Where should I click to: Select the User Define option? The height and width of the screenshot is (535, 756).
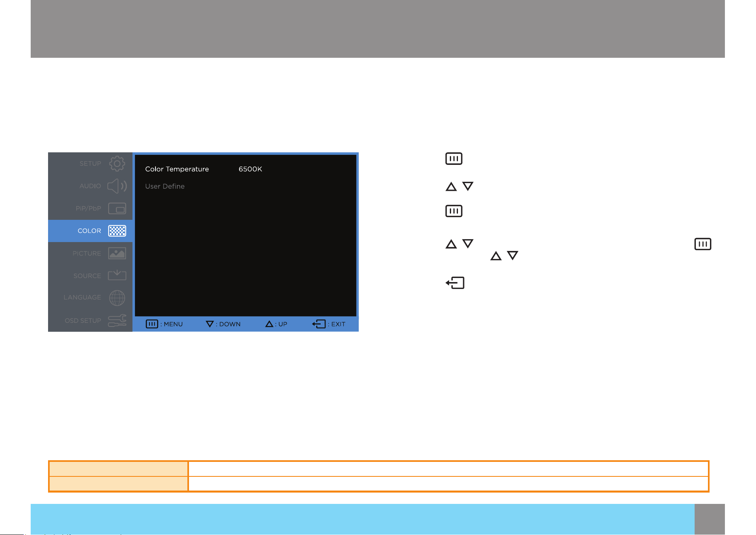tap(165, 186)
